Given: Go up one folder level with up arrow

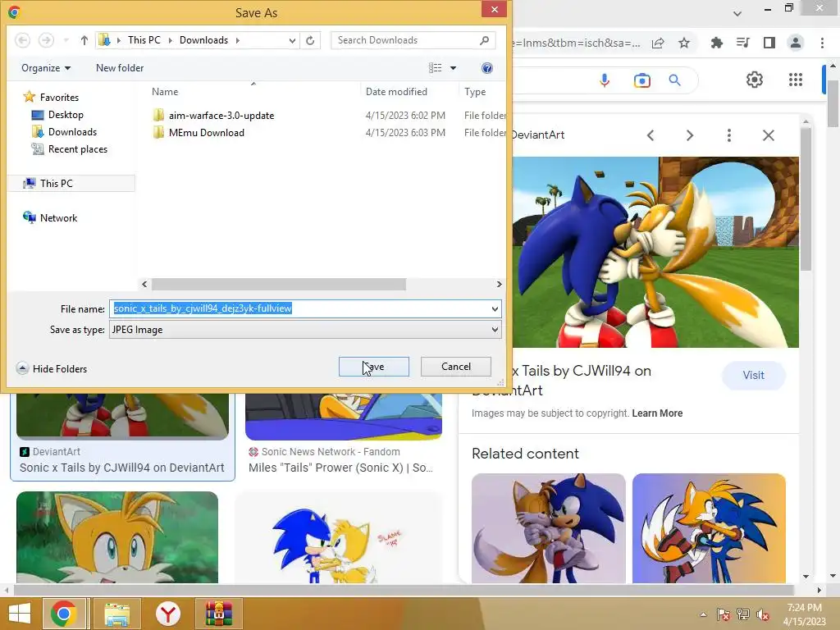Looking at the screenshot, I should (x=84, y=40).
